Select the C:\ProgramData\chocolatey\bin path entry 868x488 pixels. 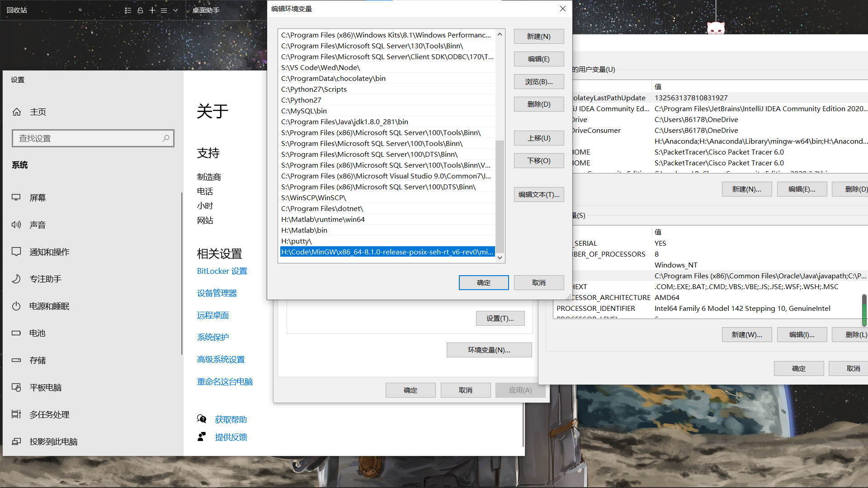[387, 79]
